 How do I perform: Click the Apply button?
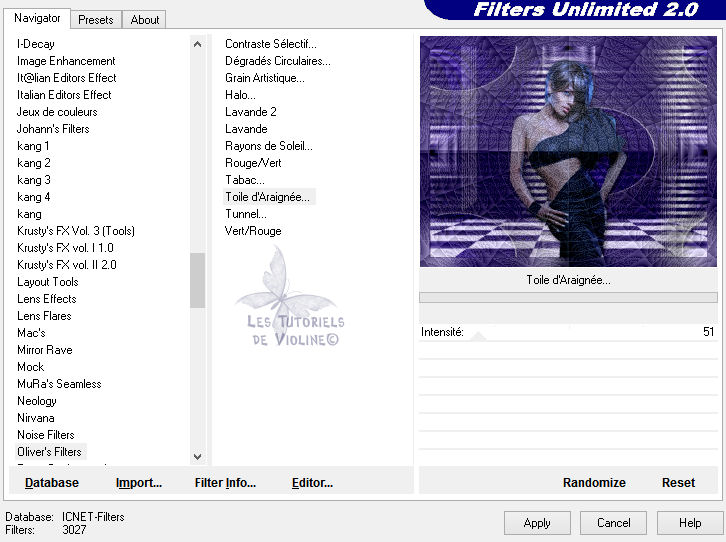tap(537, 522)
